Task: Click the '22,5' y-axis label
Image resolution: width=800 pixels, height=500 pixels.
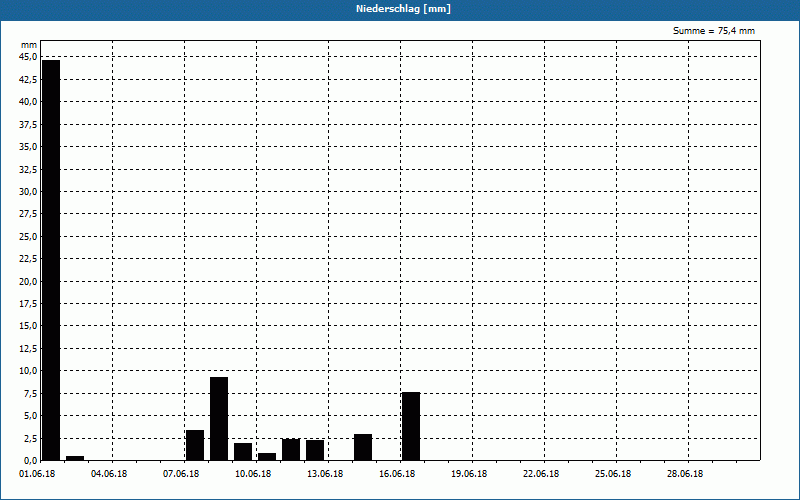Action: [28, 259]
